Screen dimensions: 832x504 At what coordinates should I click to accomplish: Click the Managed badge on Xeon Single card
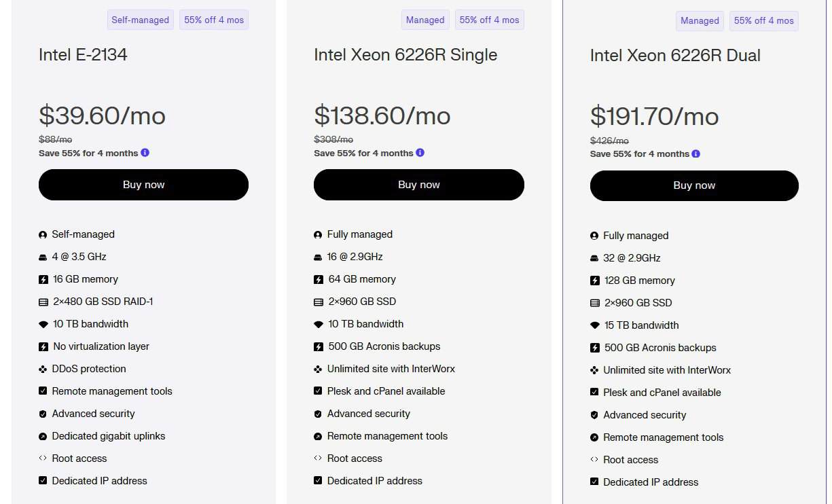click(x=425, y=20)
